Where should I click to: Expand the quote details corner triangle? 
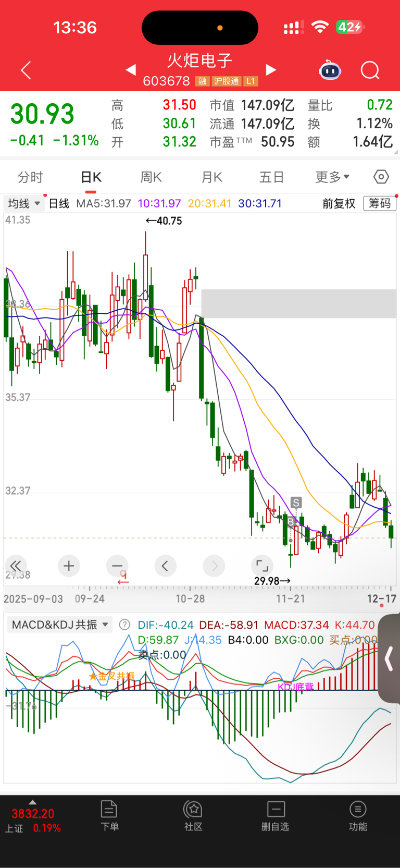[396, 152]
